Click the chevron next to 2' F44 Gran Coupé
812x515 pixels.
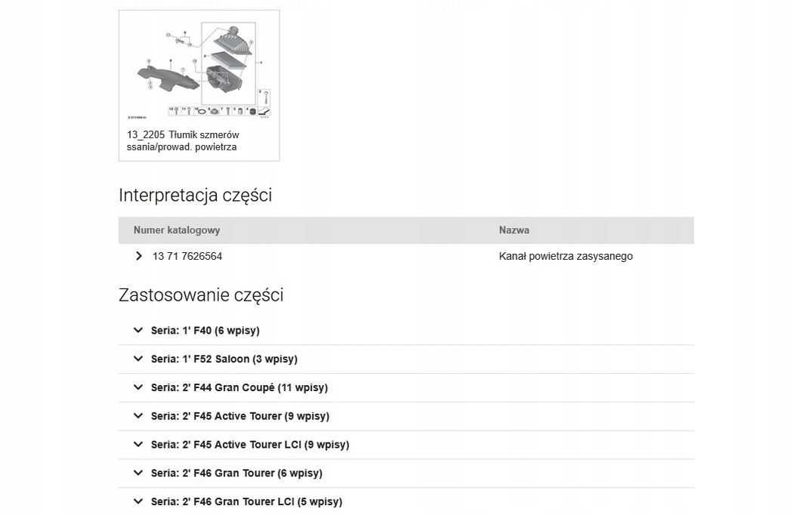[x=138, y=387]
